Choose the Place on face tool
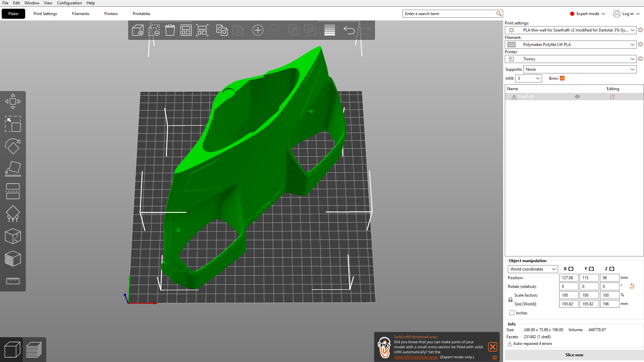Image resolution: width=644 pixels, height=362 pixels. 13,169
